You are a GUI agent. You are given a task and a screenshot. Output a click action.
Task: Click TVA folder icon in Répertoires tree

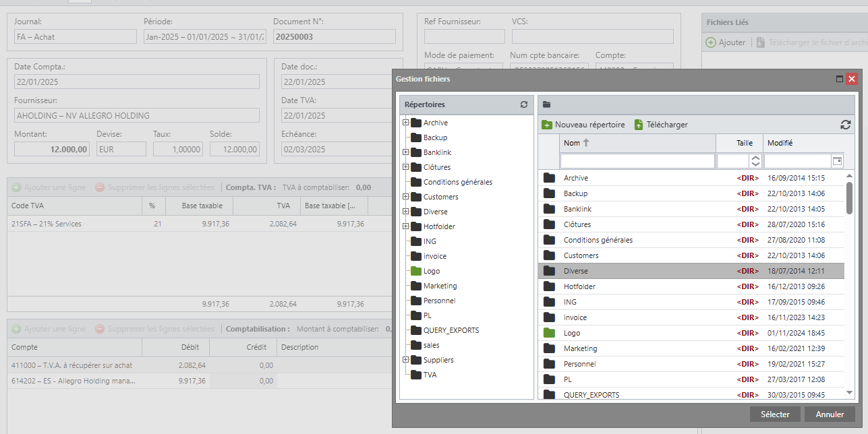click(416, 375)
